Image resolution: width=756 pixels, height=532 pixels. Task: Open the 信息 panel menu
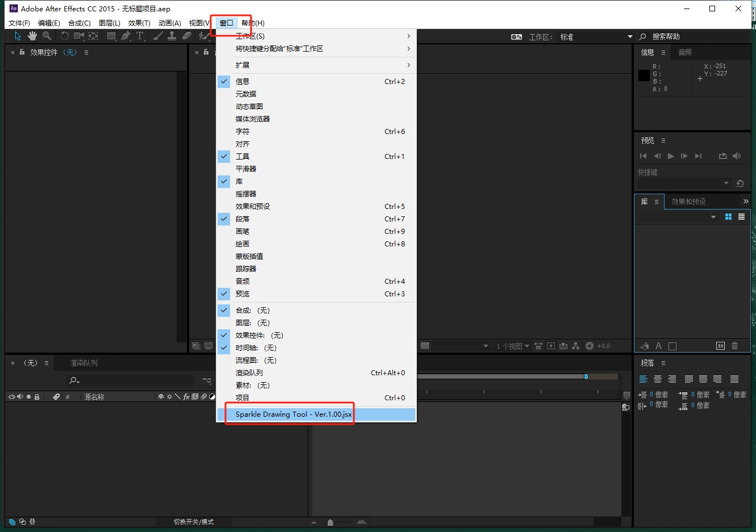click(663, 52)
